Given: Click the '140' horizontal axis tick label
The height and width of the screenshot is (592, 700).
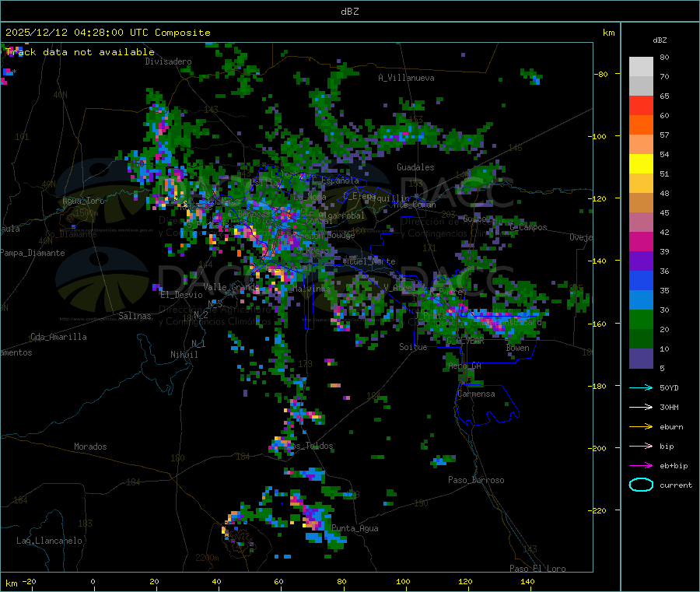Looking at the screenshot, I should pos(527,581).
